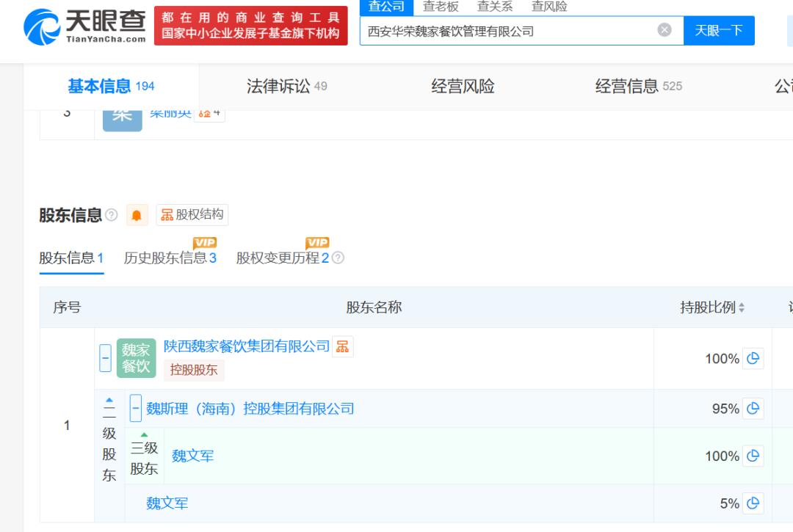This screenshot has height=532, width=793.
Task: Collapse the 三级股东 arrow toggle
Action: 144,434
